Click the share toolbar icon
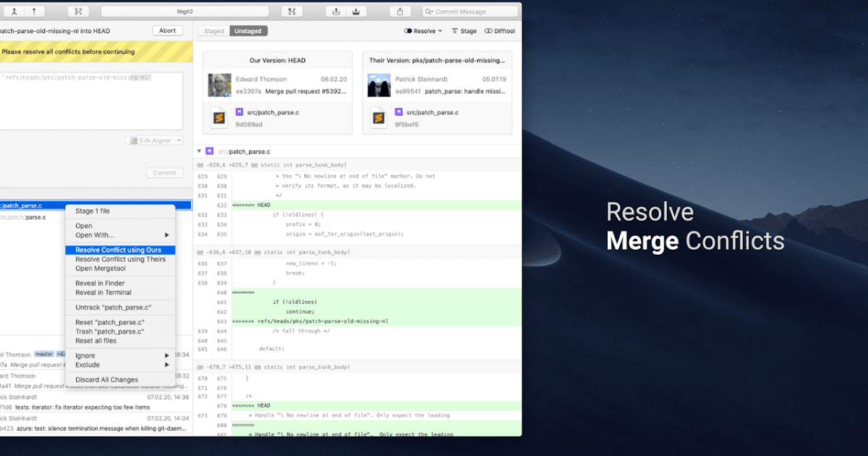This screenshot has height=456, width=868. [x=400, y=12]
